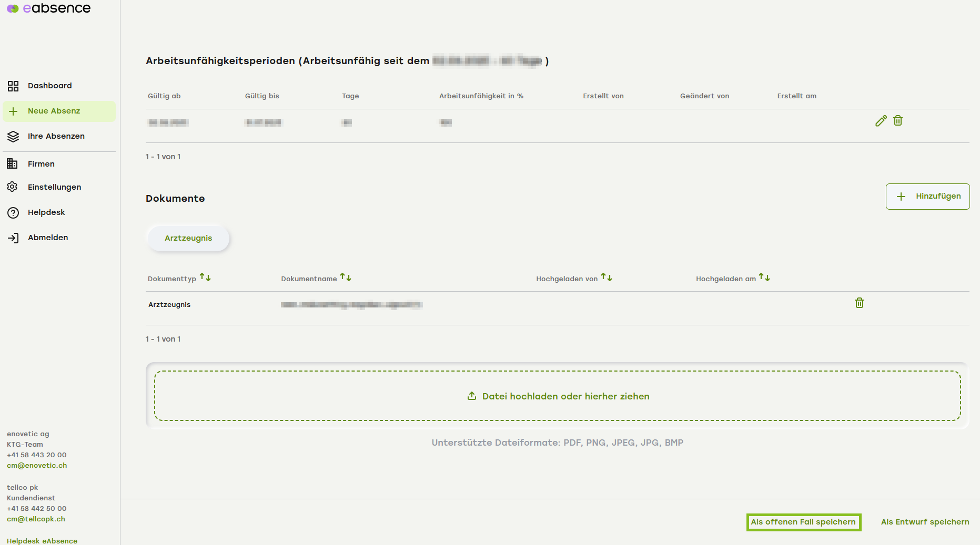Image resolution: width=980 pixels, height=545 pixels.
Task: Open Ihre Absenzen in the sidebar
Action: tap(56, 136)
